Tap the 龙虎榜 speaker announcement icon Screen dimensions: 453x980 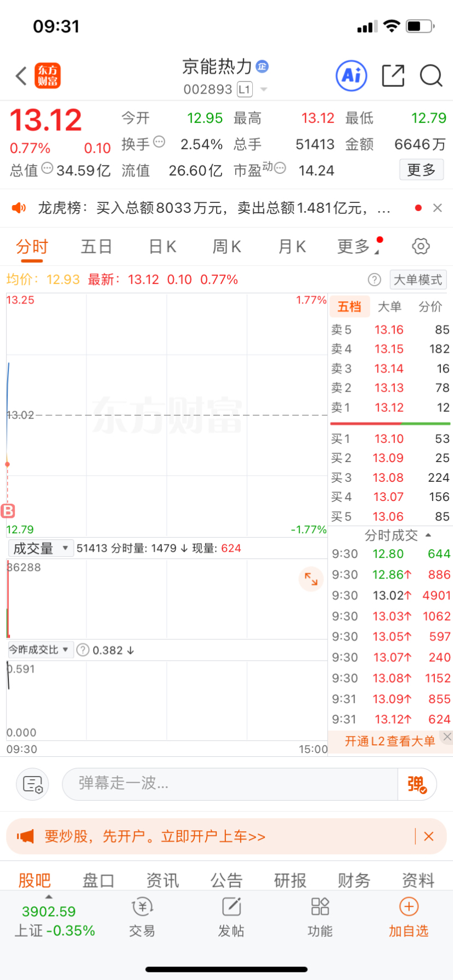pyautogui.click(x=19, y=208)
